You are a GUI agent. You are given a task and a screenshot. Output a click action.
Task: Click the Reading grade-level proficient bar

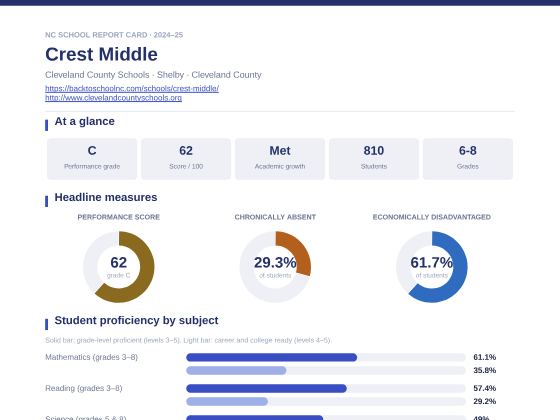click(266, 388)
